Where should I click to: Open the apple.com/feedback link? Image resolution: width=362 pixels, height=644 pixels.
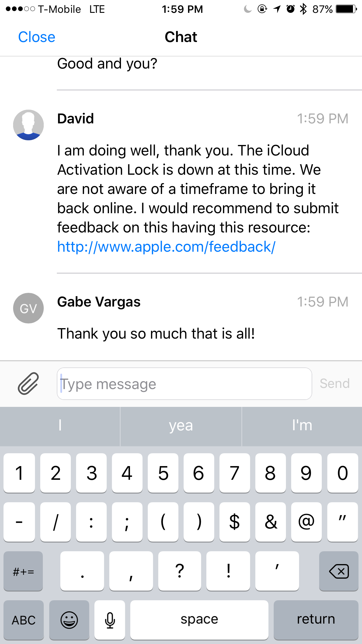[x=166, y=247]
